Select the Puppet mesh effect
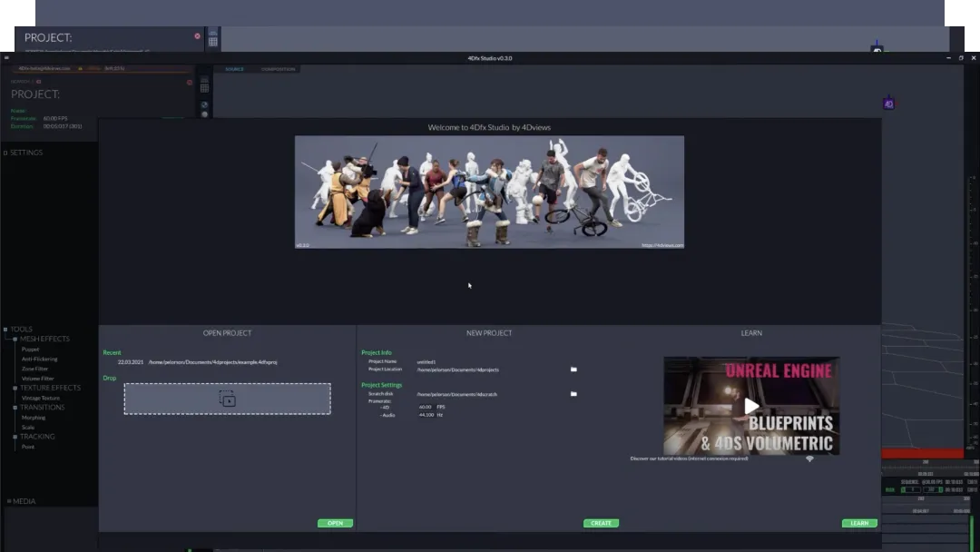980x552 pixels. click(x=30, y=350)
